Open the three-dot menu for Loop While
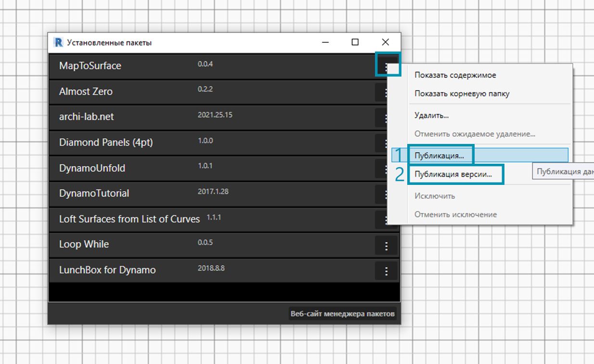Screen dimensions: 594x364 (387, 246)
